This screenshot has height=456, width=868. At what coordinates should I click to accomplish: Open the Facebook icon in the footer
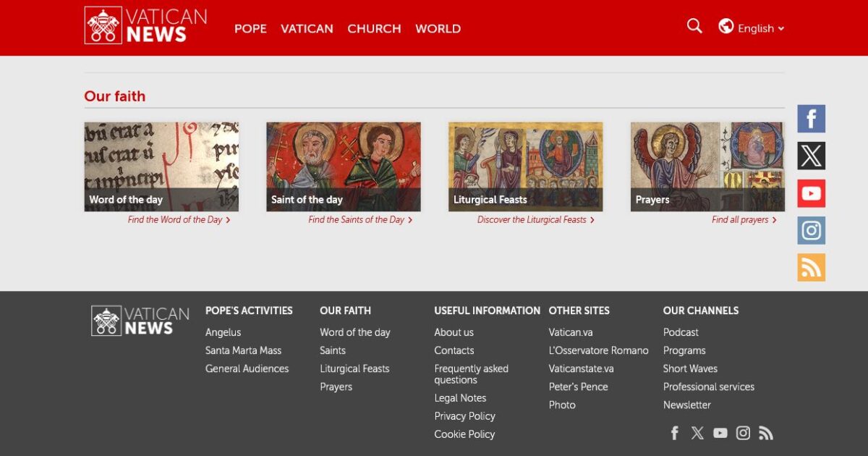[674, 432]
